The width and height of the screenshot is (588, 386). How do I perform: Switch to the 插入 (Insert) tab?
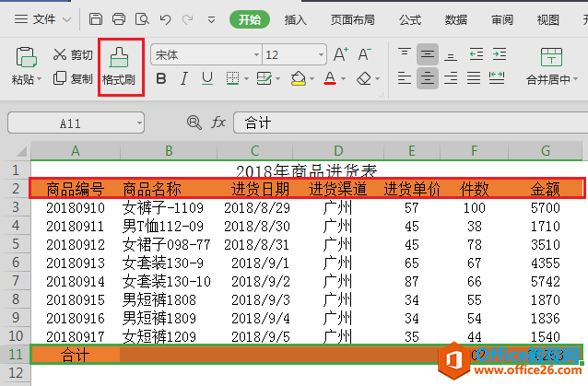(x=296, y=19)
